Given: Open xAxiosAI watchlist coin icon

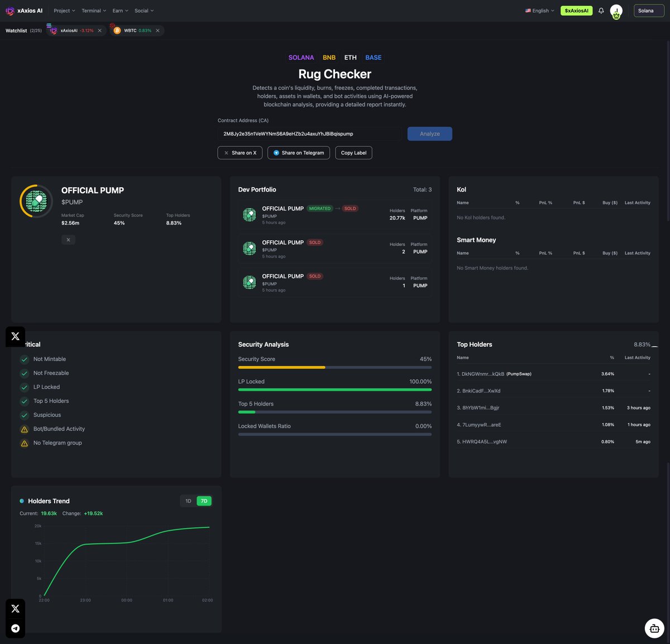Looking at the screenshot, I should click(54, 30).
